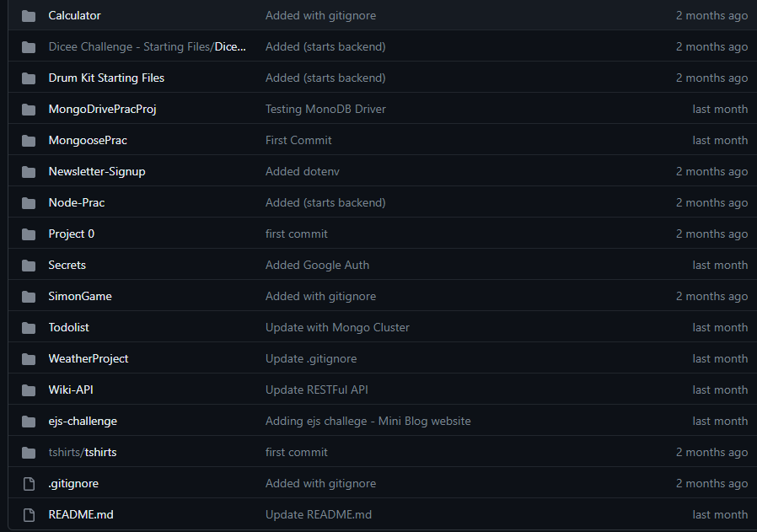
Task: Click the folder icon next to Wiki-API
Action: coord(29,390)
